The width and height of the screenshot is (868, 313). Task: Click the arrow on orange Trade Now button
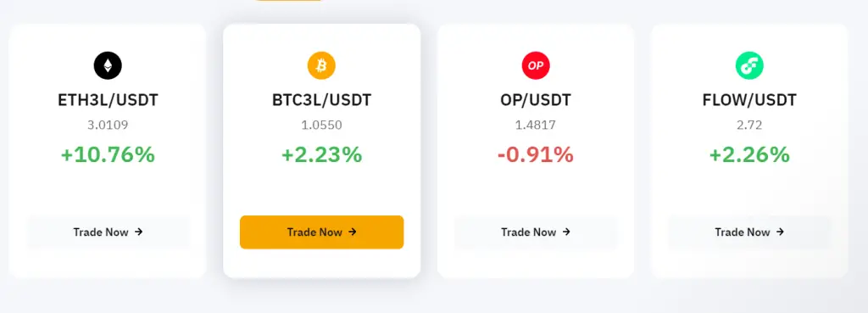coord(353,232)
